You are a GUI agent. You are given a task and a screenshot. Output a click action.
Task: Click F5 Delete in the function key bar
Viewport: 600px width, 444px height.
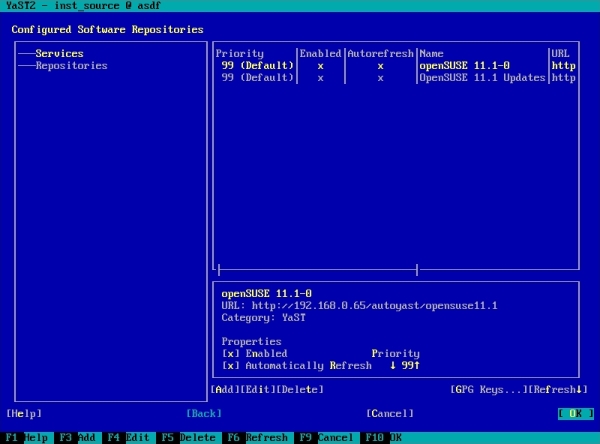188,437
